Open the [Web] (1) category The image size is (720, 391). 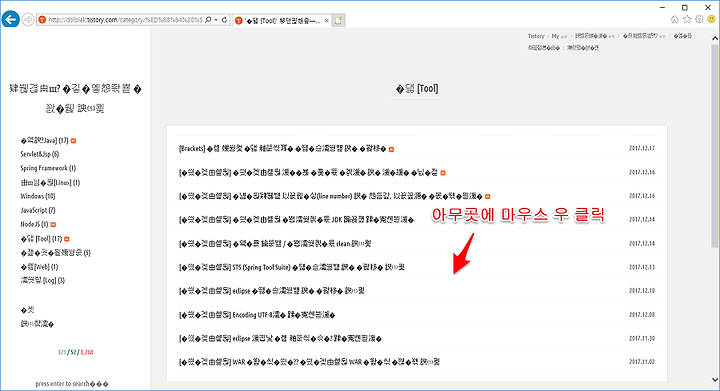(x=39, y=267)
